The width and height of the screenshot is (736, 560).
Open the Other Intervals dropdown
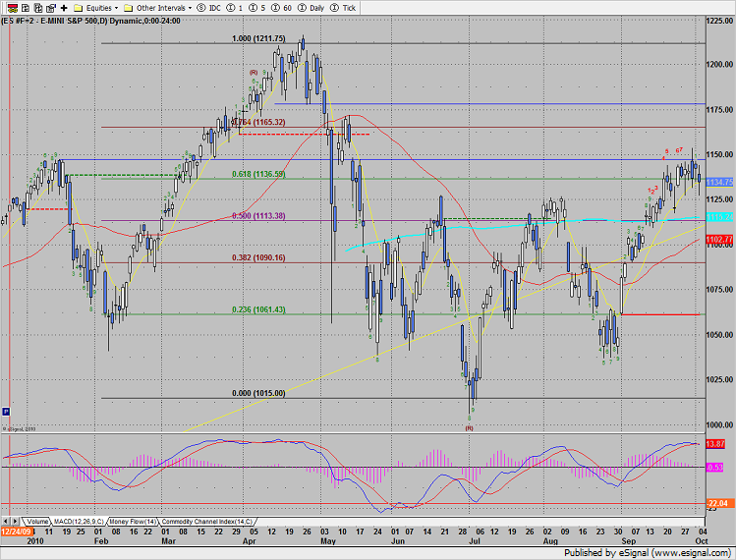[164, 8]
